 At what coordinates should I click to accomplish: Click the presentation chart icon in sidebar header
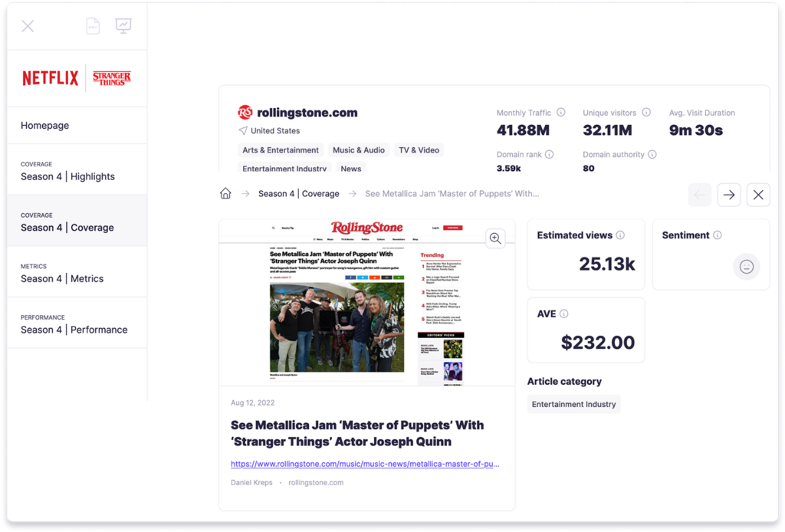pyautogui.click(x=123, y=26)
